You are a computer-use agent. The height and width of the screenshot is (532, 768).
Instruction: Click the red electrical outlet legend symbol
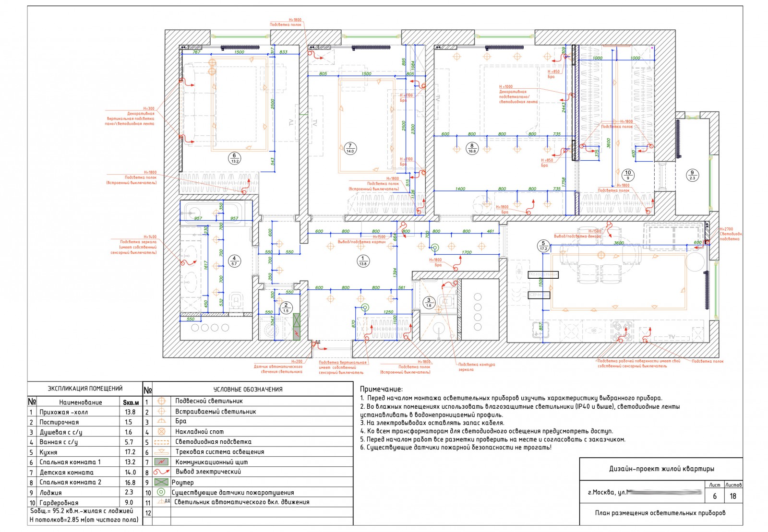[x=162, y=472]
